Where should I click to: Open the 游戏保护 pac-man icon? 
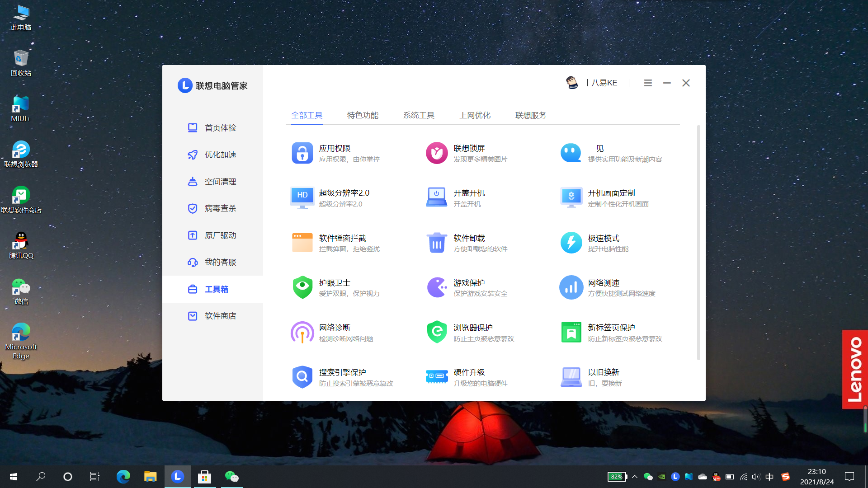437,287
